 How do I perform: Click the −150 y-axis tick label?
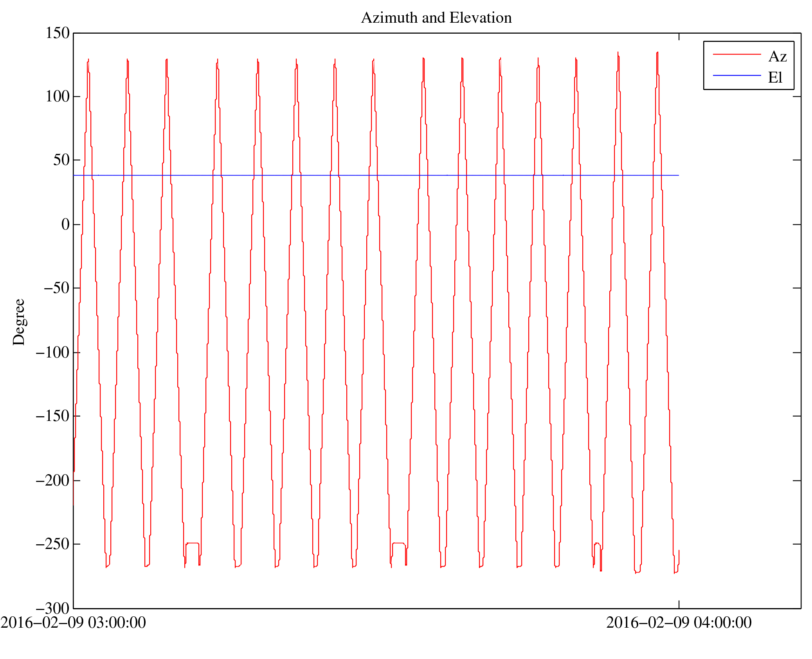point(52,416)
